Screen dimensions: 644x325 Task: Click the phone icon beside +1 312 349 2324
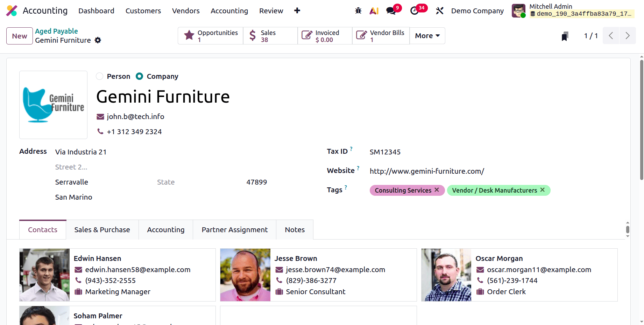[100, 131]
